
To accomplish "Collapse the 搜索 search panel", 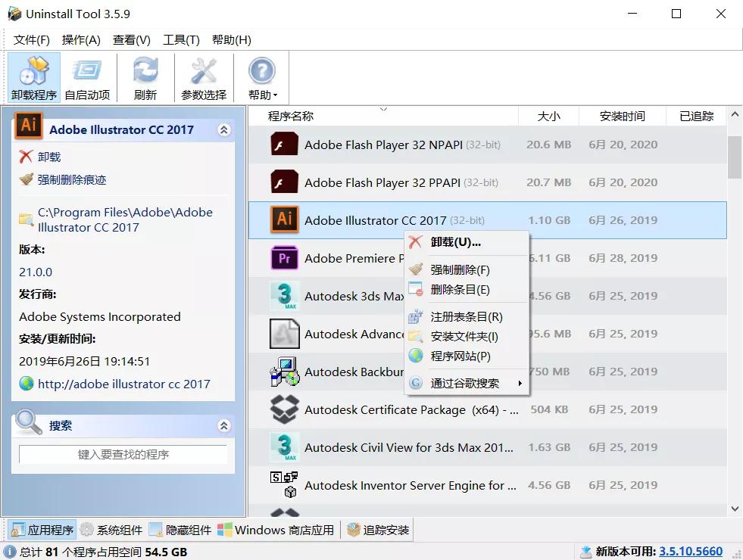I will click(223, 425).
